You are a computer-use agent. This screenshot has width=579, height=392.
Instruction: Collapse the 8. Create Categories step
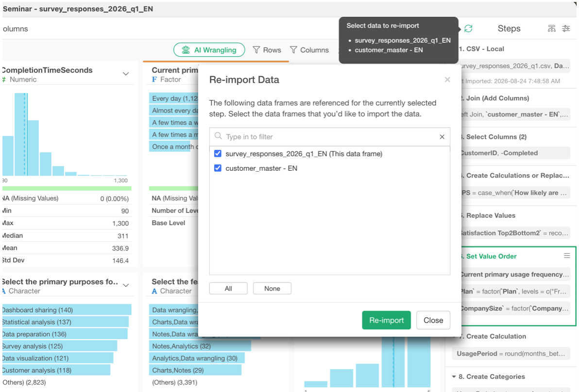[454, 376]
